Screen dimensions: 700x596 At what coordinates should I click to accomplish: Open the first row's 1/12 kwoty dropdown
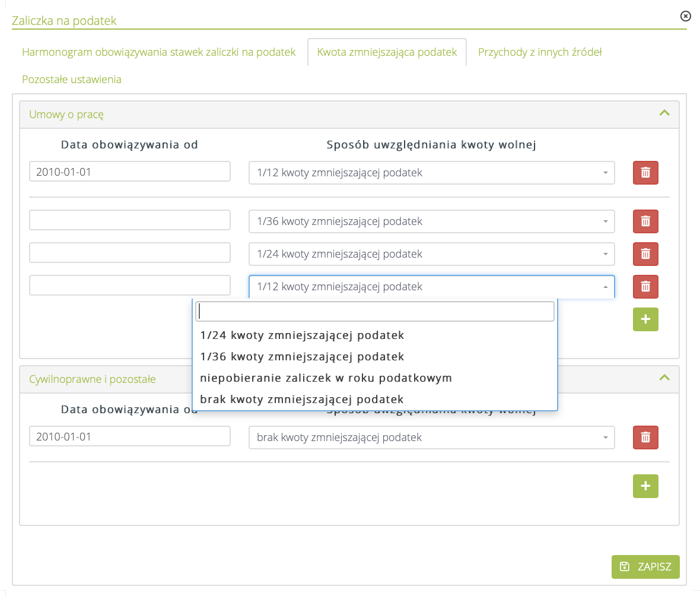[x=431, y=173]
